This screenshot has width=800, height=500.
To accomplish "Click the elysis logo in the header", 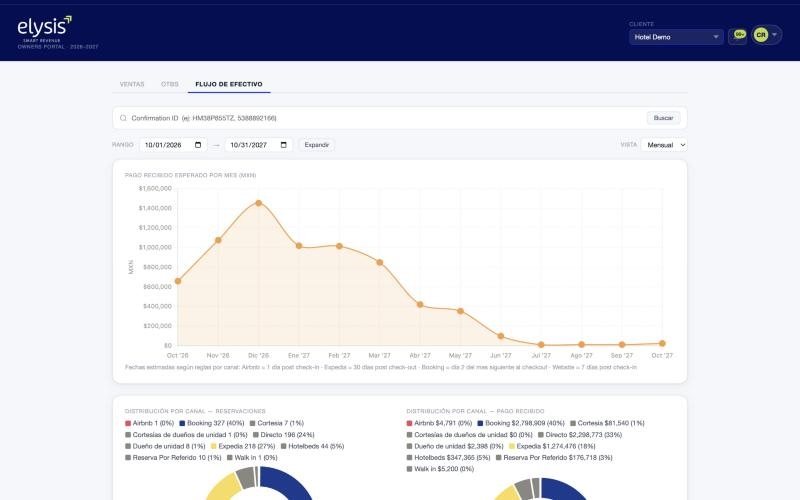I will [45, 28].
